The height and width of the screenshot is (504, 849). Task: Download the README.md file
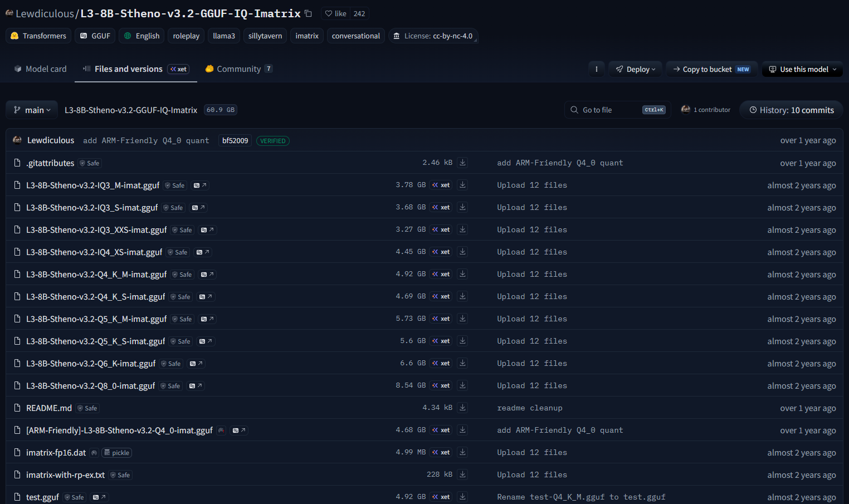click(462, 408)
